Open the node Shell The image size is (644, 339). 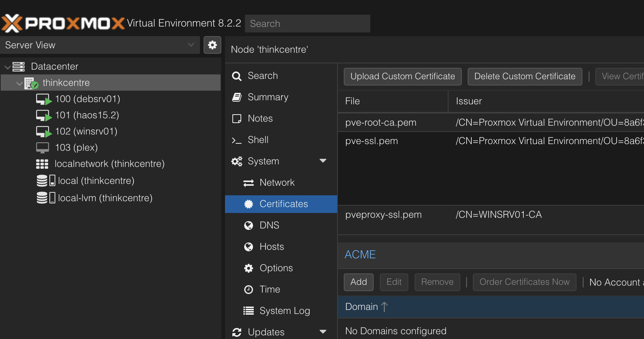[x=281, y=140]
